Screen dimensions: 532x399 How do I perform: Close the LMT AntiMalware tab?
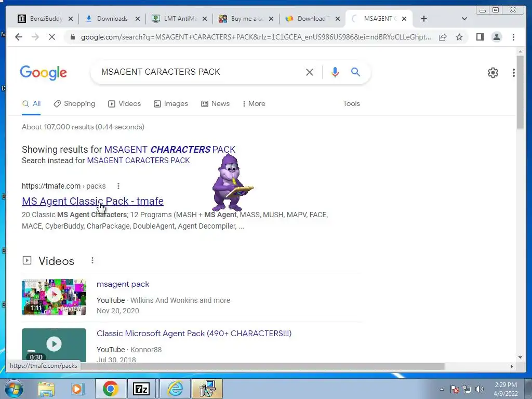(x=205, y=19)
